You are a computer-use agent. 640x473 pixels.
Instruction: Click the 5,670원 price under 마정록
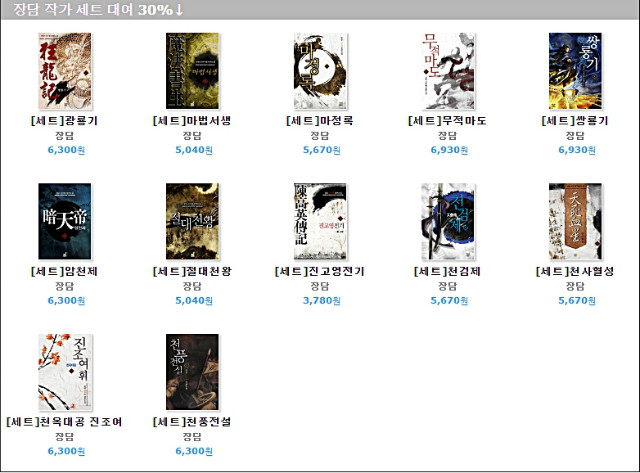pos(322,150)
